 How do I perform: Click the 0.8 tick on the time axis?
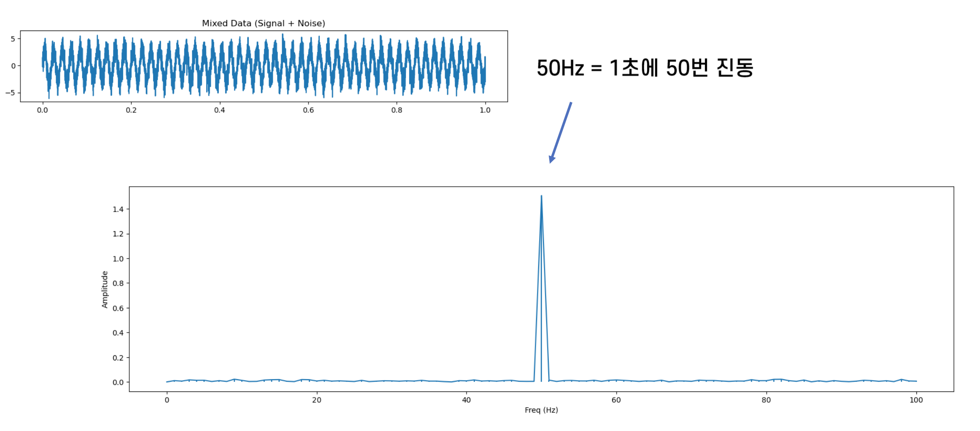pyautogui.click(x=396, y=110)
